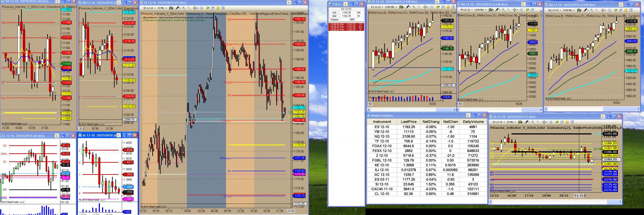Zoom in on YM 1438 Min chart
Screen dimensions: 644x215
click(503, 10)
